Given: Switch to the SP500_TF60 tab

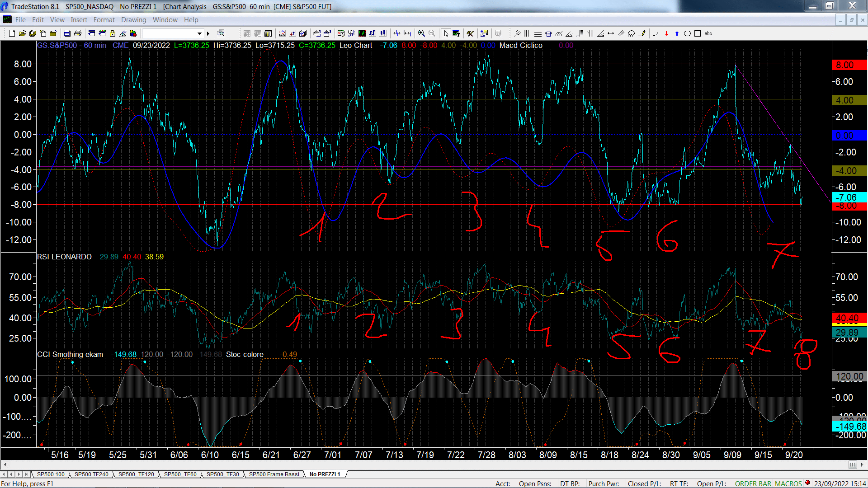Looking at the screenshot, I should click(x=180, y=474).
